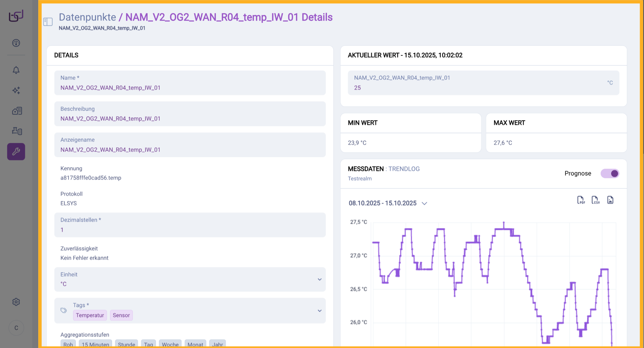Open the dashboard gauge icon in sidebar
This screenshot has width=644, height=348.
pos(16,43)
